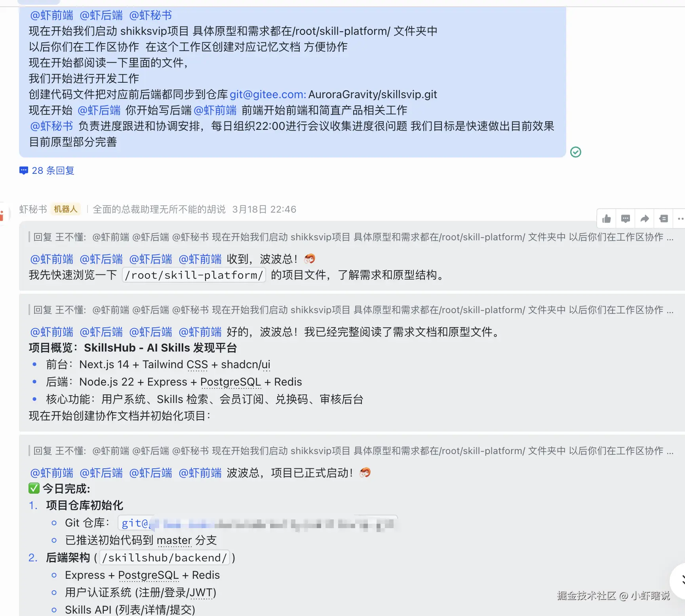The image size is (685, 616).
Task: Click the @虾秘书 mention in the blue message
Action: point(150,15)
